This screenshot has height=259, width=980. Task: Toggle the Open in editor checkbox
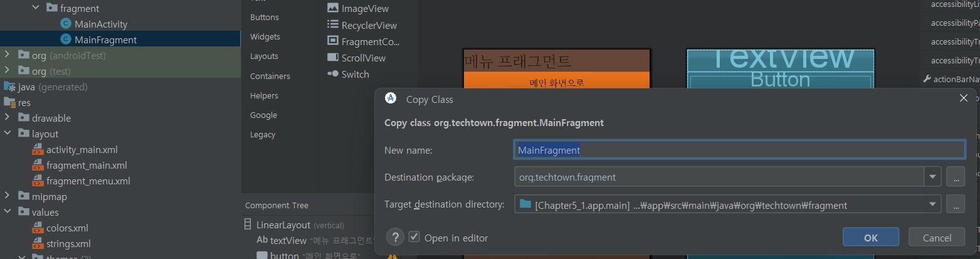pos(414,237)
